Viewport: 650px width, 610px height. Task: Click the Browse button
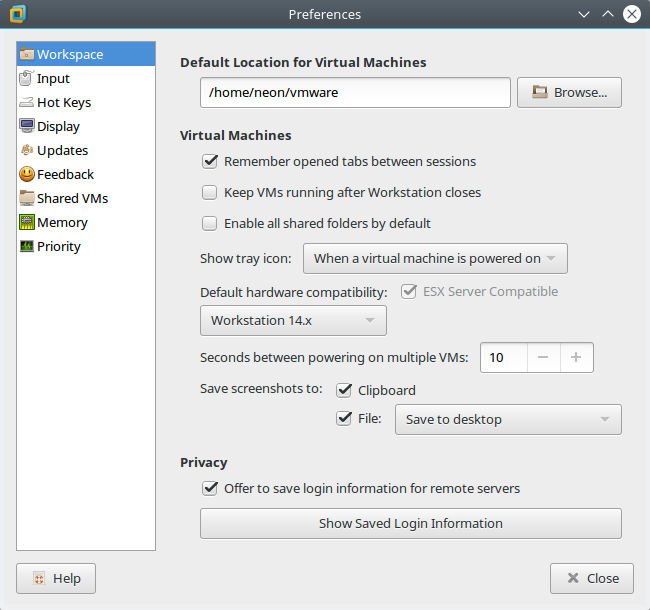(569, 92)
